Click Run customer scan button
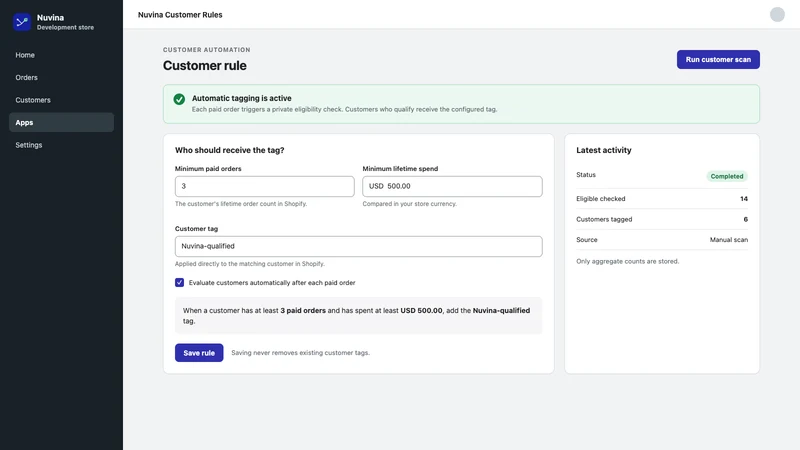This screenshot has height=450, width=800. click(718, 59)
